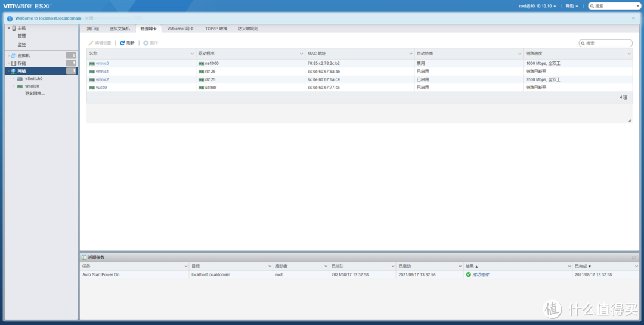644x325 pixels.
Task: Click the magnifier icon in the table search box
Action: click(x=583, y=43)
